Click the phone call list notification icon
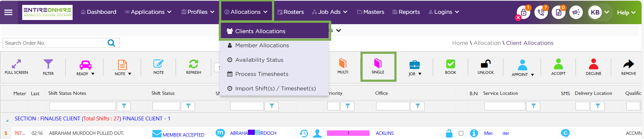Screen dimensions: 644x139 541,12
